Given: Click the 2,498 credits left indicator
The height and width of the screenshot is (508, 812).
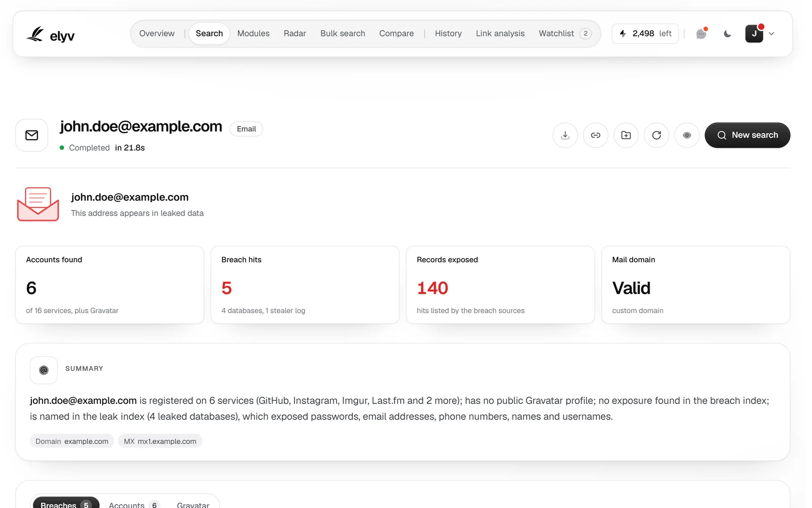Looking at the screenshot, I should 645,34.
